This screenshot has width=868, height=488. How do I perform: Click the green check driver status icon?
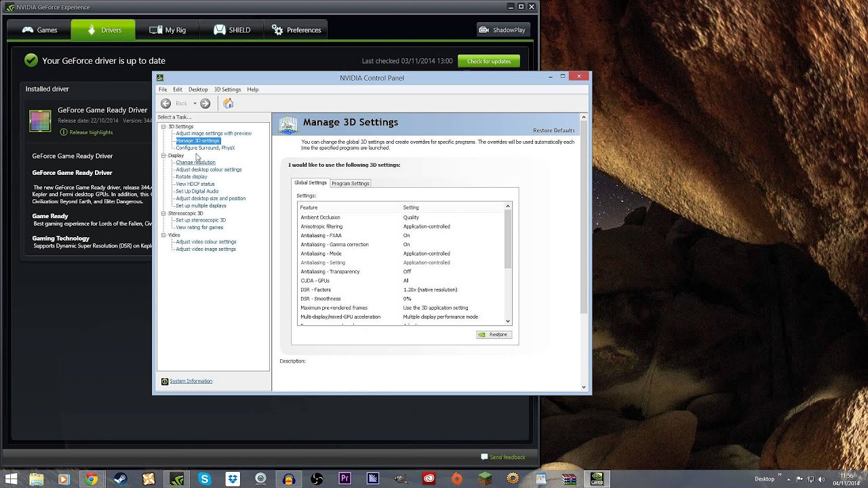[31, 60]
